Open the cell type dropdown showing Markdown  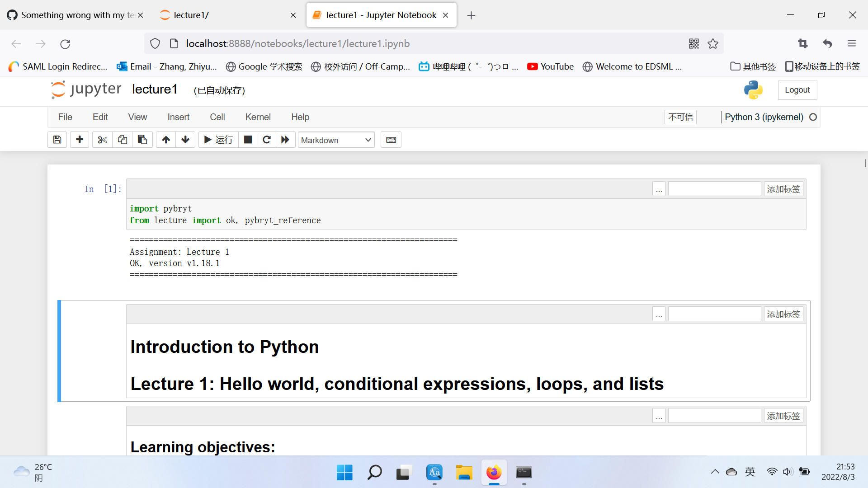[x=336, y=140]
